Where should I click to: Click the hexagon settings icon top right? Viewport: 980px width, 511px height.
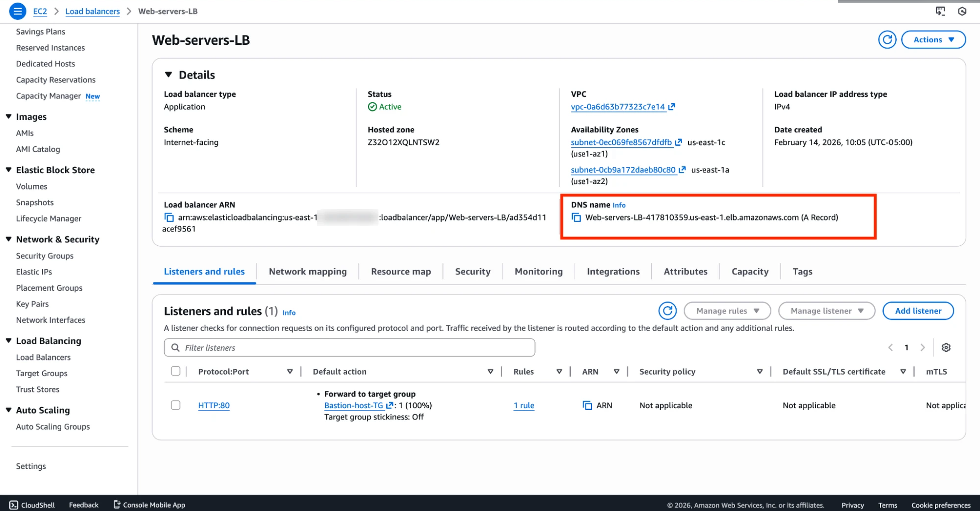point(962,11)
